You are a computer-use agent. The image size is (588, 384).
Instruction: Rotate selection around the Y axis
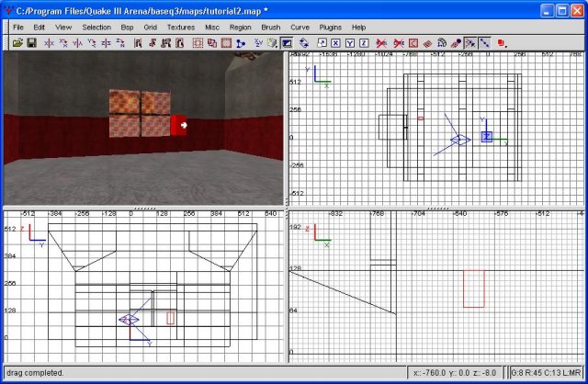tap(92, 43)
